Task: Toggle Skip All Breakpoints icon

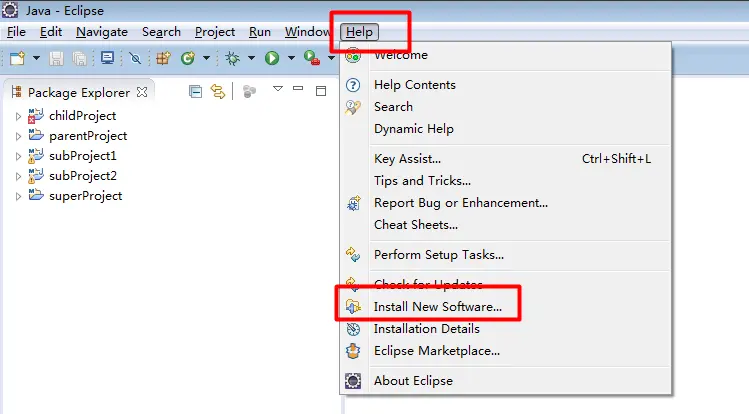Action: point(135,58)
